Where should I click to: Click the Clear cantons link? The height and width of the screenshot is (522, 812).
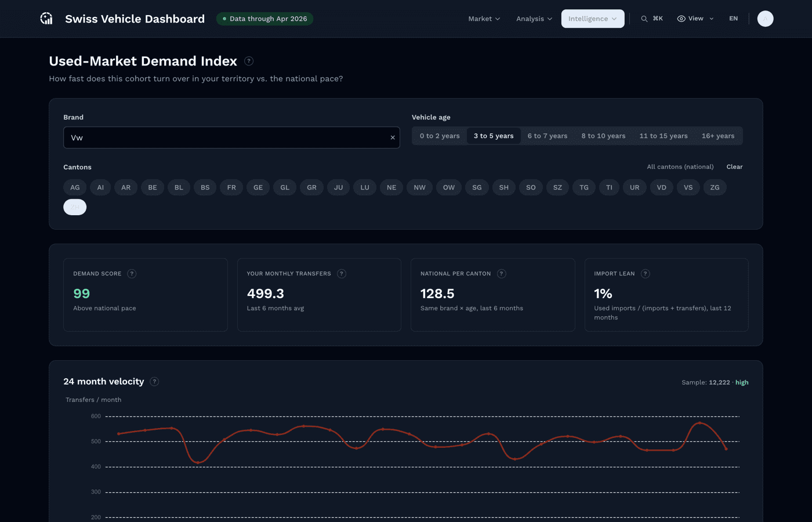pyautogui.click(x=734, y=166)
